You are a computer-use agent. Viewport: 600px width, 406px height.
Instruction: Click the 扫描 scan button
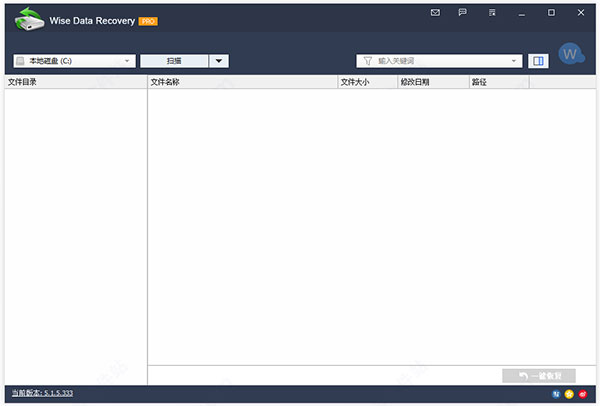coord(174,61)
